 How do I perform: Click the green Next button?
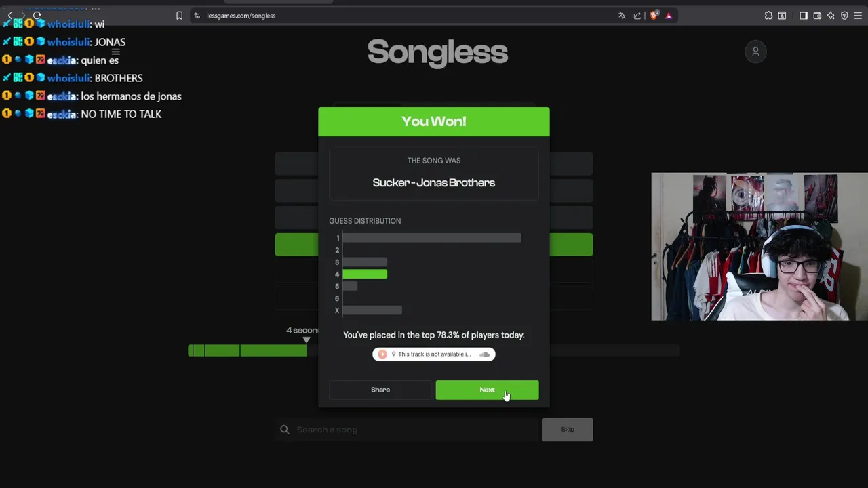[487, 390]
